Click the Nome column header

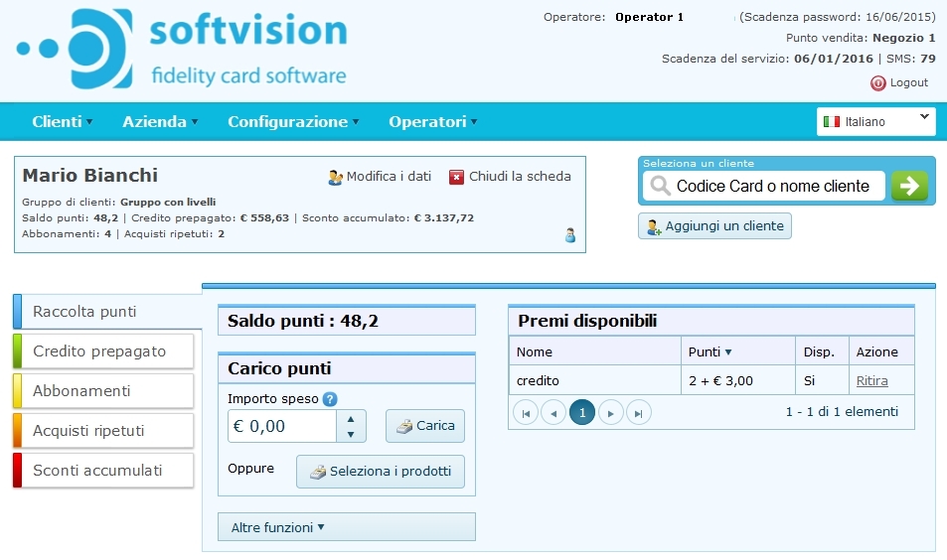[595, 351]
